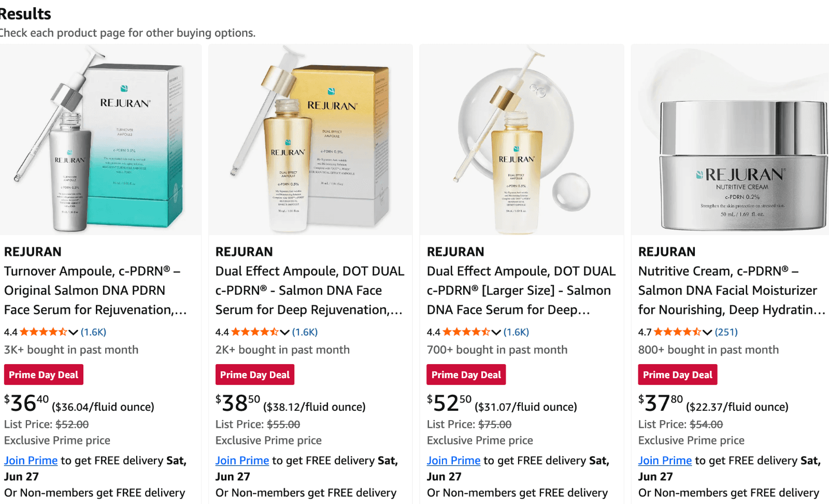Open the Turnover Ampoule product image
The width and height of the screenshot is (829, 504).
pyautogui.click(x=101, y=140)
